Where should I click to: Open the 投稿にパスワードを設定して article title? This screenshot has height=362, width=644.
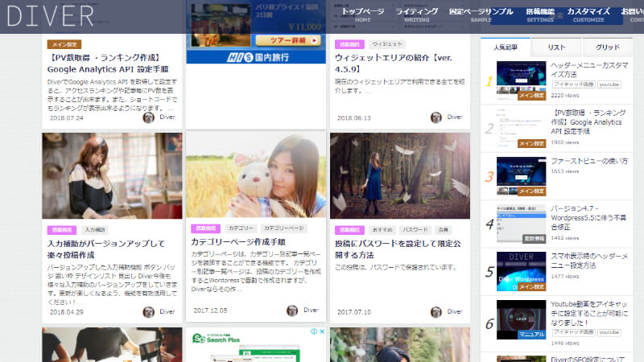click(x=398, y=249)
